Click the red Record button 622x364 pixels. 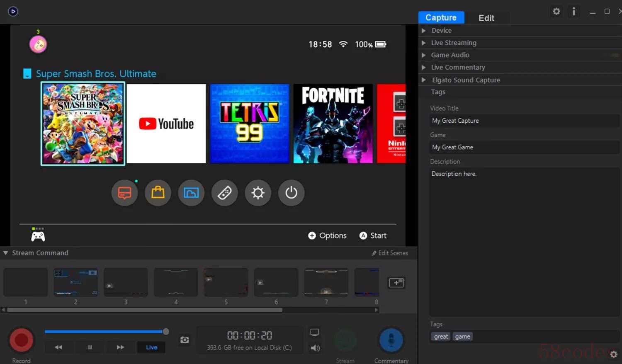click(x=21, y=340)
